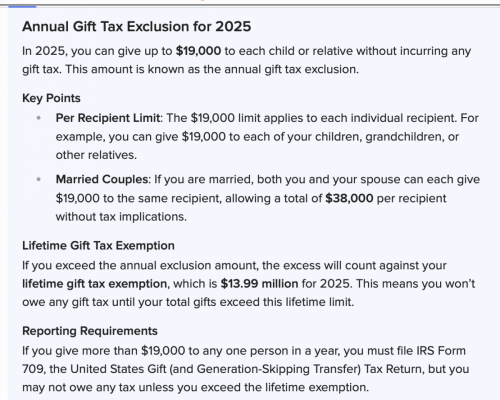The width and height of the screenshot is (500, 400).
Task: Select the Lifetime Gift Tax Exemption heading
Action: [98, 246]
